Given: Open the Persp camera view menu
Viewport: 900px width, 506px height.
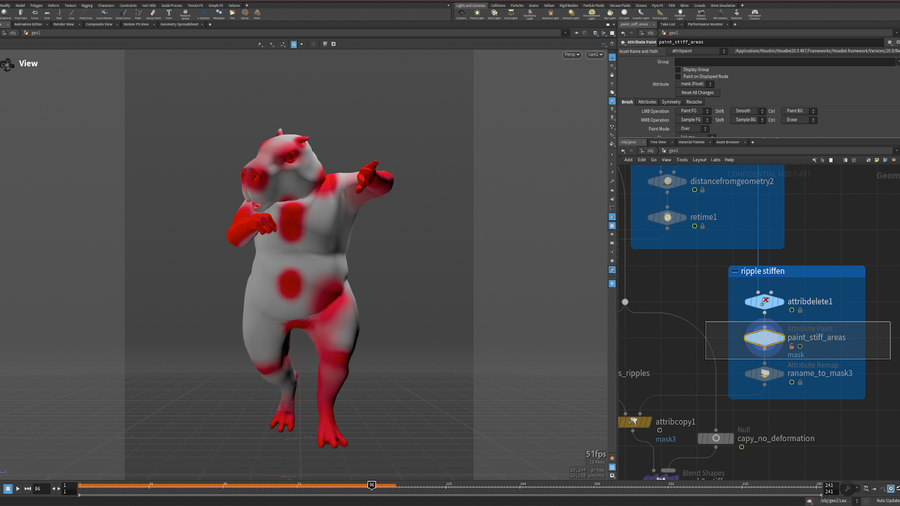Looking at the screenshot, I should tap(570, 55).
